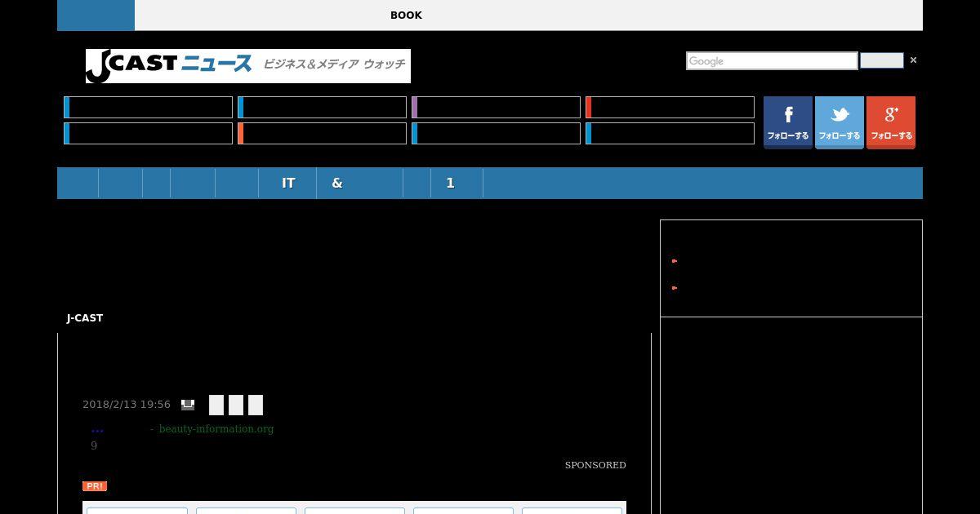Screen dimensions: 980x514
Task: Open the beauty-information.org ad link
Action: coord(216,429)
